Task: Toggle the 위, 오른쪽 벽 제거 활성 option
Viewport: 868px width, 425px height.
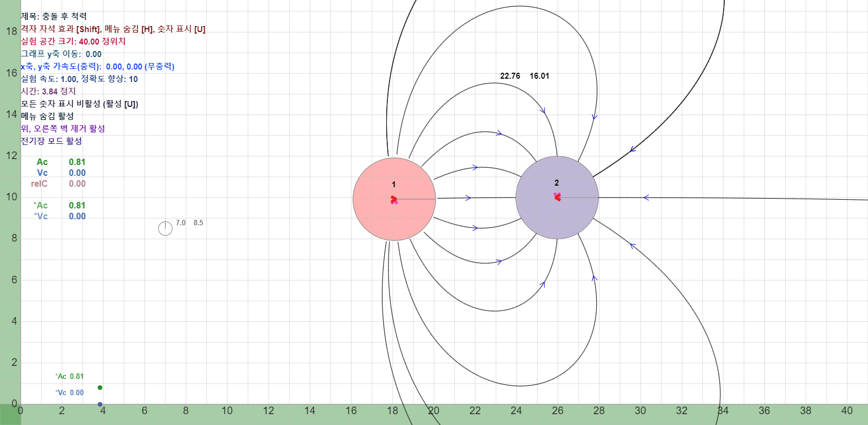Action: click(63, 129)
